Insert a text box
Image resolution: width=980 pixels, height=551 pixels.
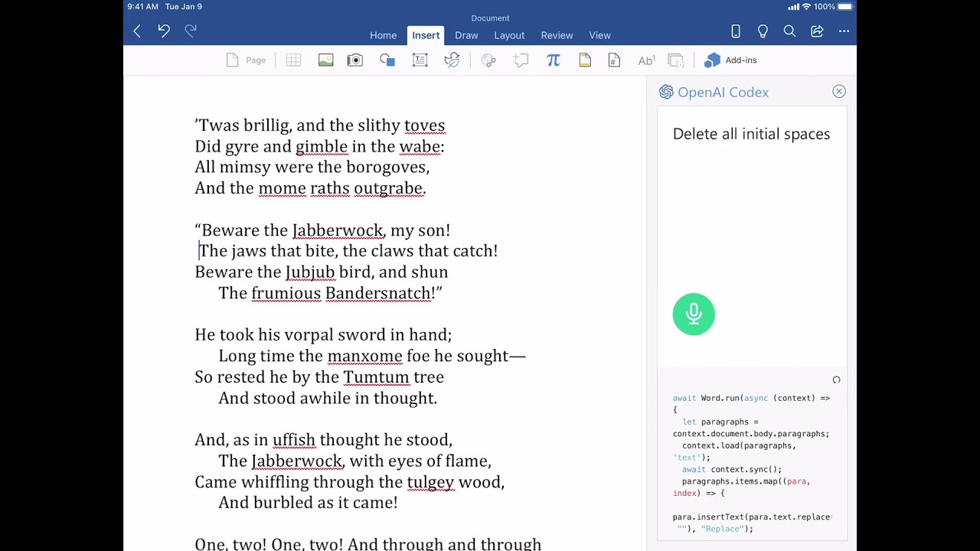click(420, 60)
